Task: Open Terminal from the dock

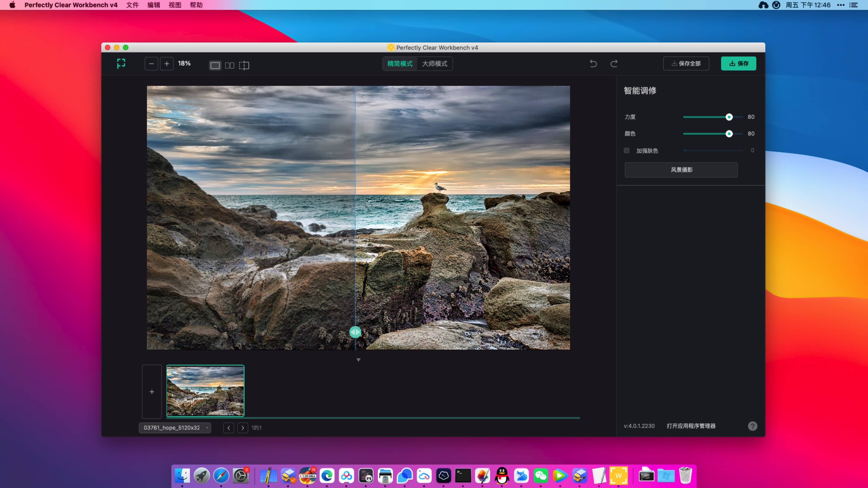Action: pos(463,476)
